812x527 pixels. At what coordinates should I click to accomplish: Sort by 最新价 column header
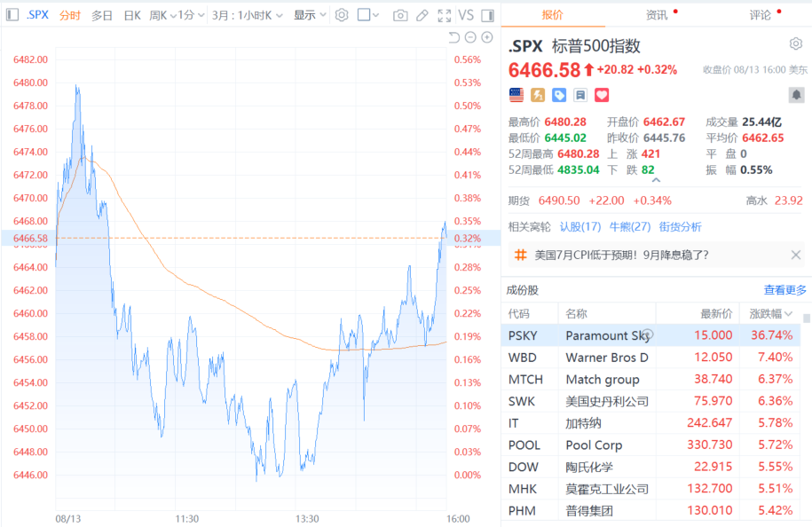[x=716, y=314]
